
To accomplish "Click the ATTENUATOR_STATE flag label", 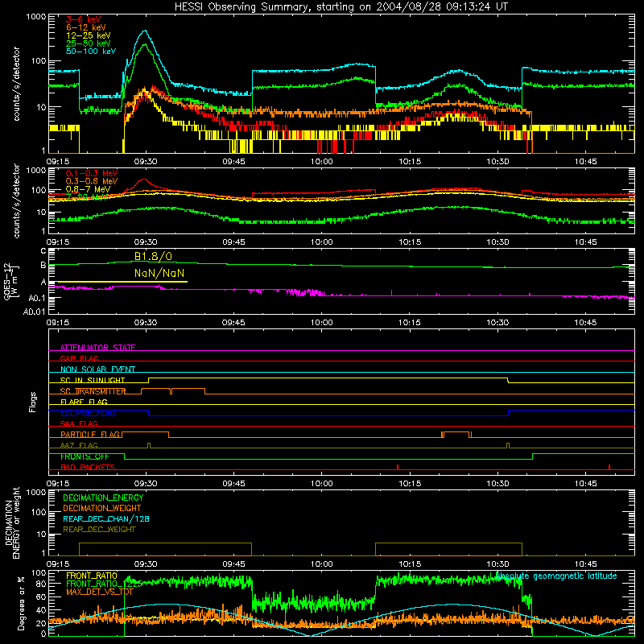I will pyautogui.click(x=97, y=348).
